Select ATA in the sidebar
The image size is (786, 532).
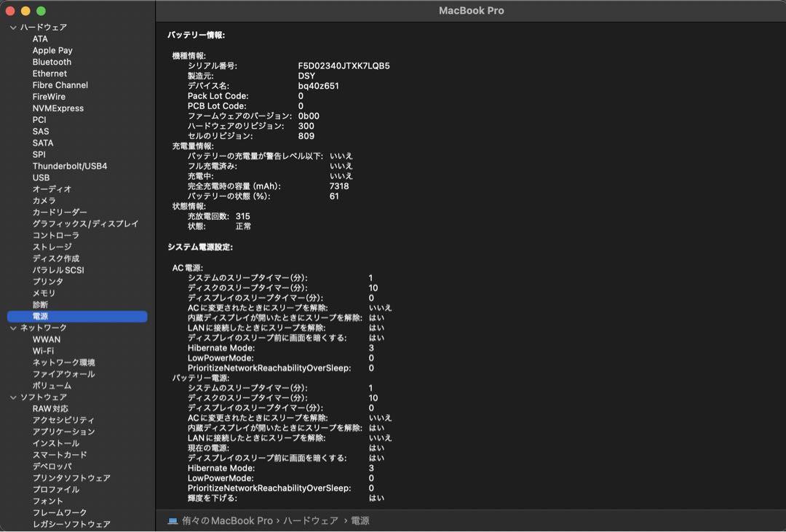tap(40, 39)
